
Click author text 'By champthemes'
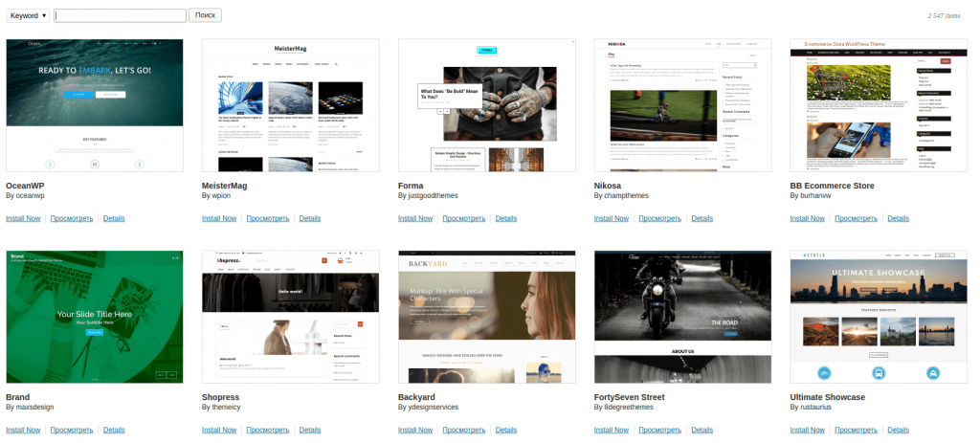tap(621, 195)
